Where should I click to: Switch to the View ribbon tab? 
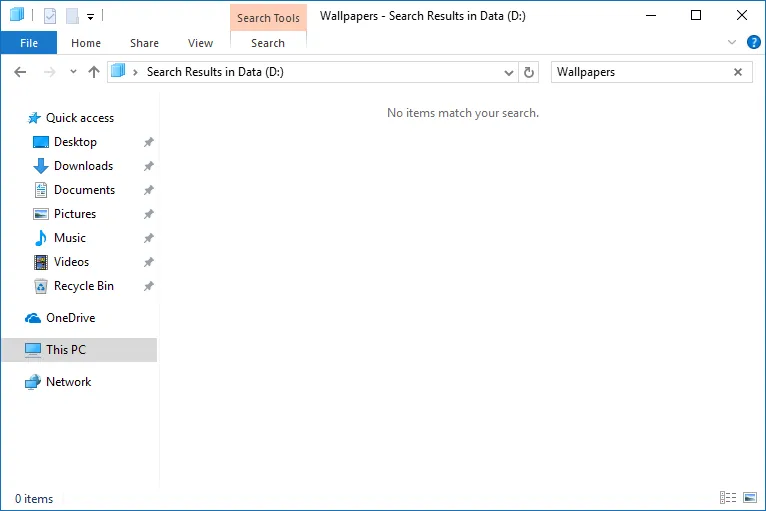(200, 43)
